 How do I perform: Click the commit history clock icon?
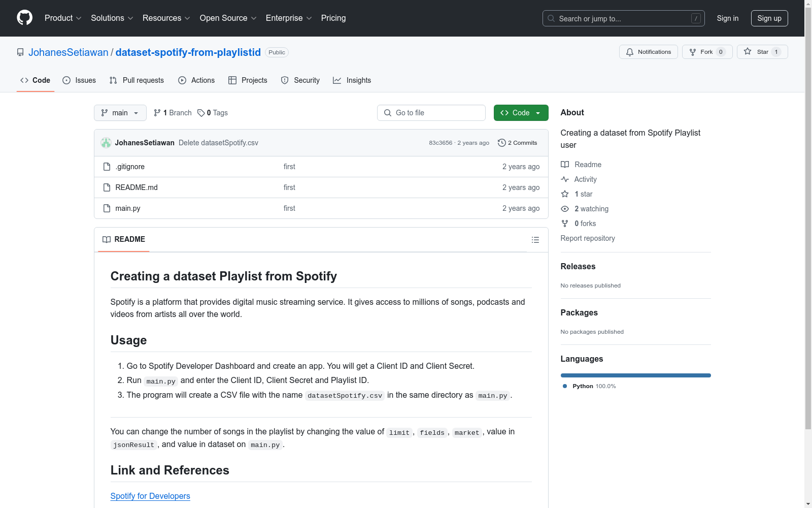pos(502,143)
